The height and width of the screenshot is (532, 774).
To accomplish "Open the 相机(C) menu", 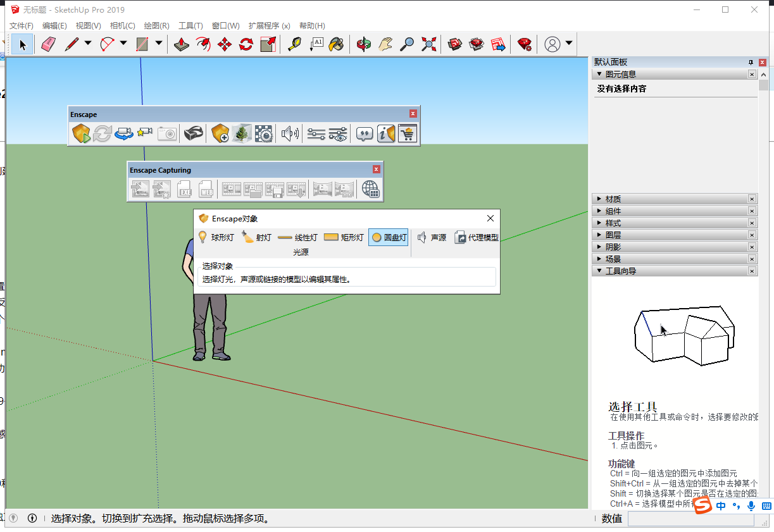I will 122,26.
